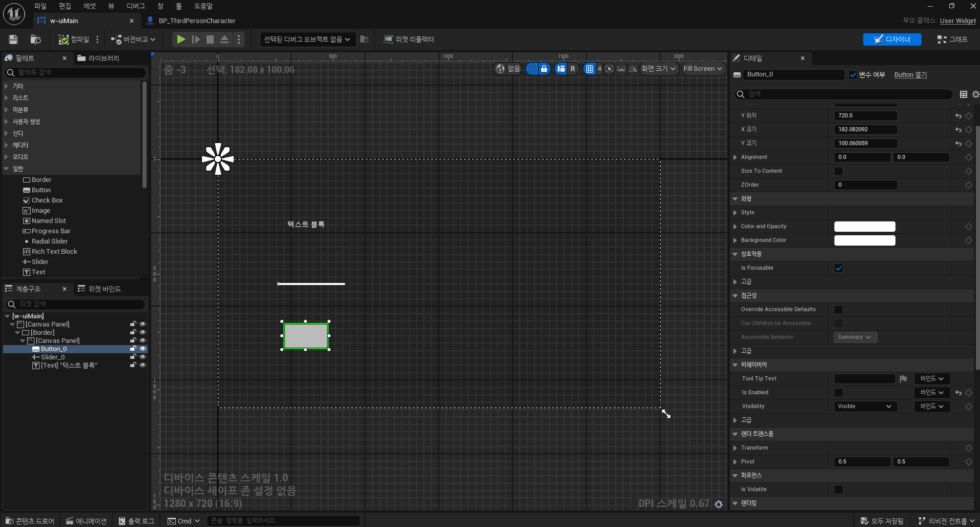Click the ZOrder value field
Viewport: 980px width, 527px height.
click(x=866, y=185)
